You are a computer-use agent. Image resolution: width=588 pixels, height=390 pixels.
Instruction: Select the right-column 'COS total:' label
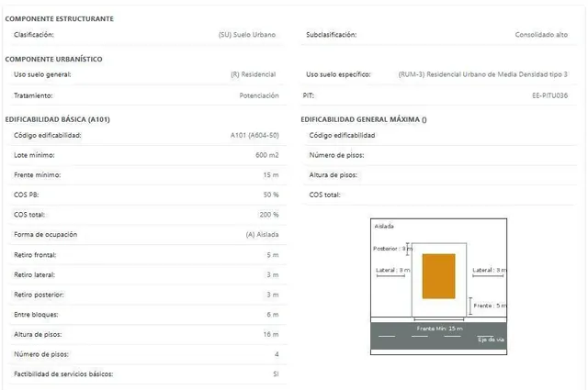pyautogui.click(x=324, y=195)
